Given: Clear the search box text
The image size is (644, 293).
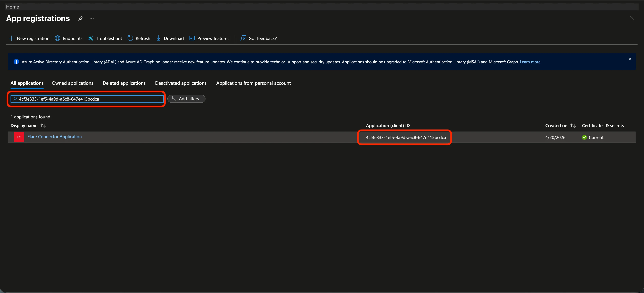Looking at the screenshot, I should coord(160,99).
